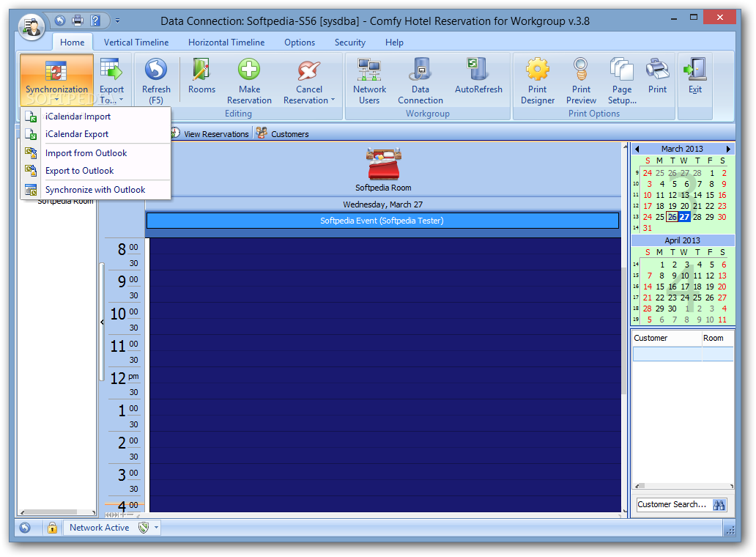
Task: Click the 12 pm time slot label
Action: coord(125,377)
